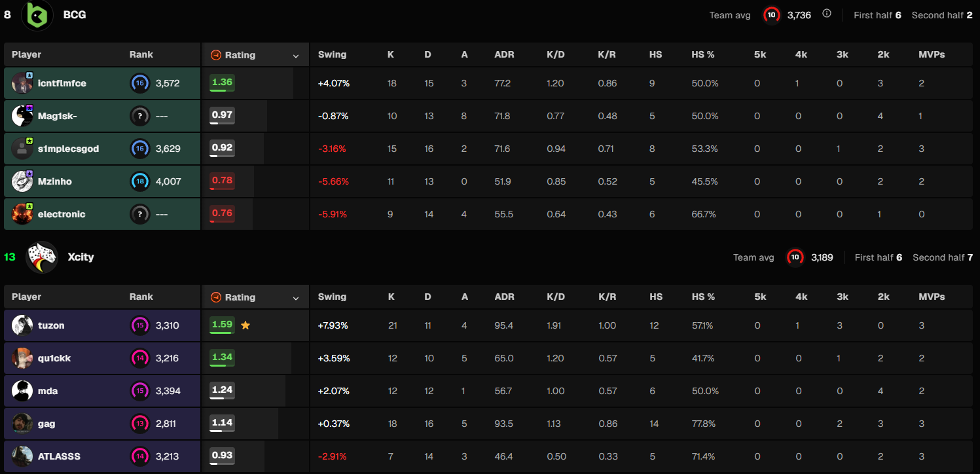
Task: Open the Rating sort dropdown in Xcity table
Action: click(296, 299)
